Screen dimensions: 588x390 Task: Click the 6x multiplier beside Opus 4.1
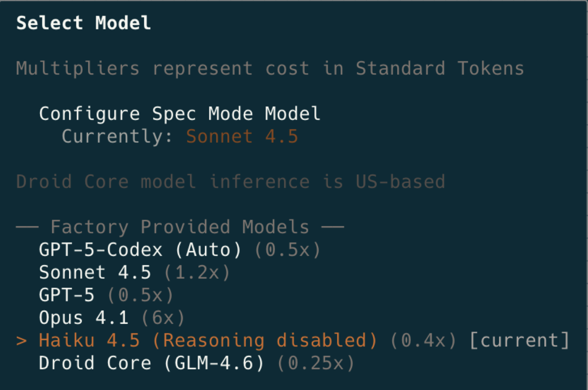(x=162, y=318)
